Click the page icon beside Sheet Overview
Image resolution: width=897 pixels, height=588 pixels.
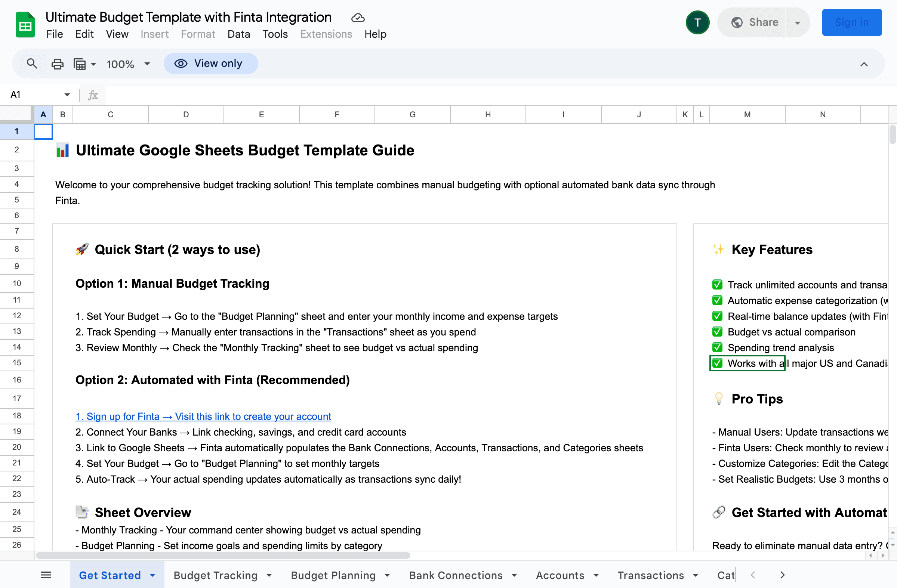click(82, 512)
